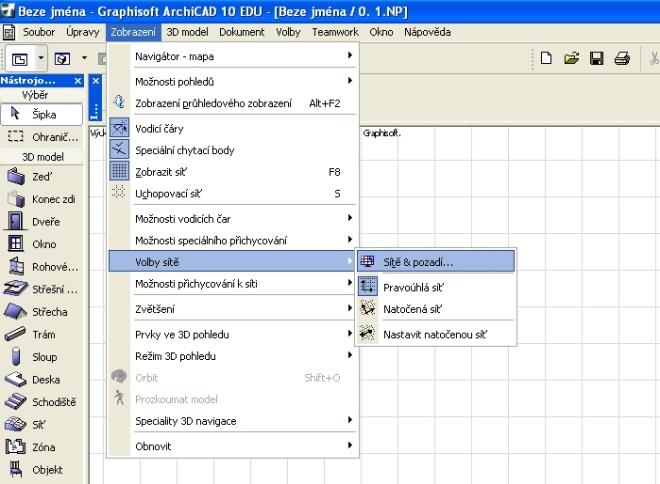
Task: Open the Teamwork menu
Action: 335,32
